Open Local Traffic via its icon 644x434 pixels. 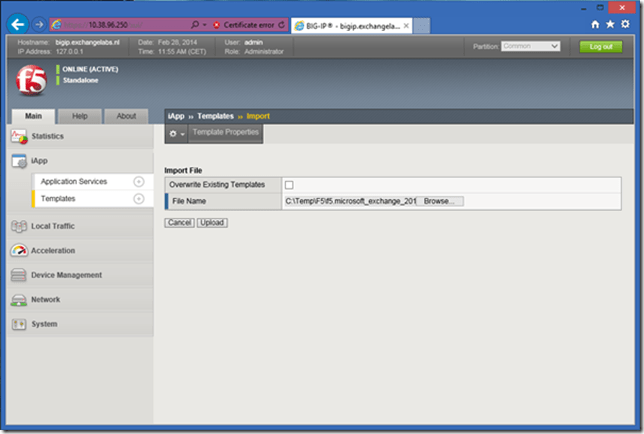[19, 226]
